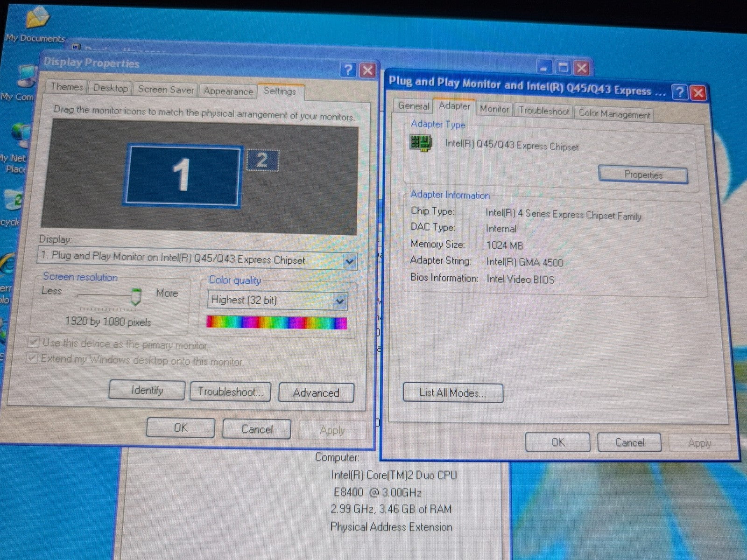Click the Identify button

(147, 391)
